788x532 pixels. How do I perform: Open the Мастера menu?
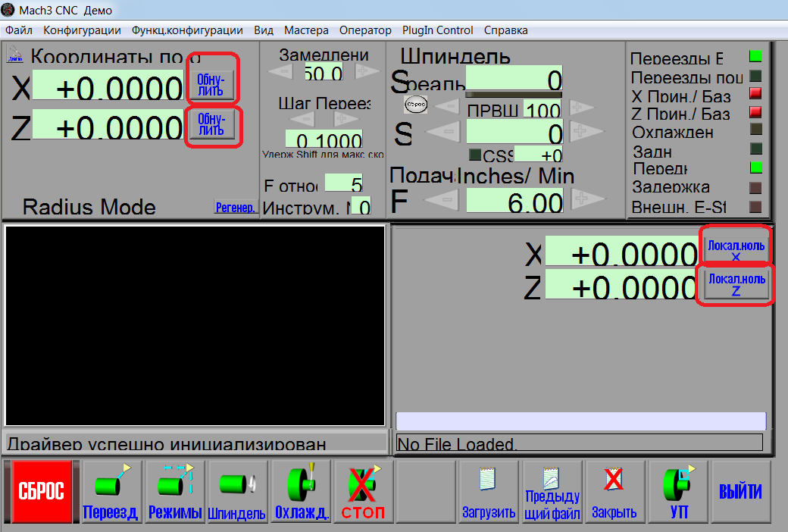click(x=306, y=30)
